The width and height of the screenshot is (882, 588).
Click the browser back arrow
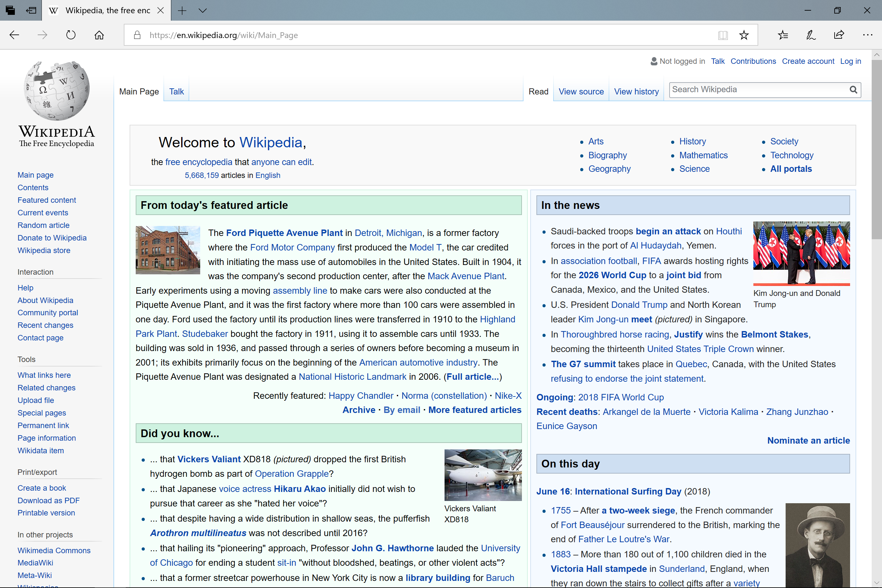[x=14, y=35]
